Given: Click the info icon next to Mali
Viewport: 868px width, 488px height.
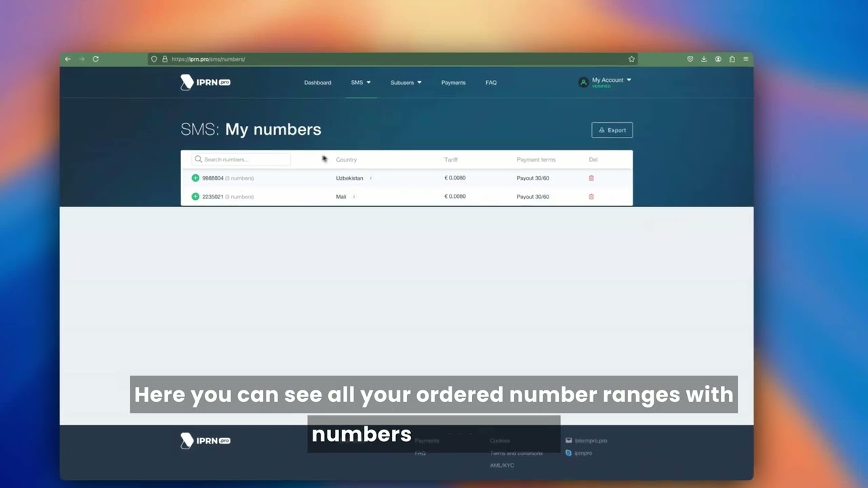Looking at the screenshot, I should click(354, 197).
